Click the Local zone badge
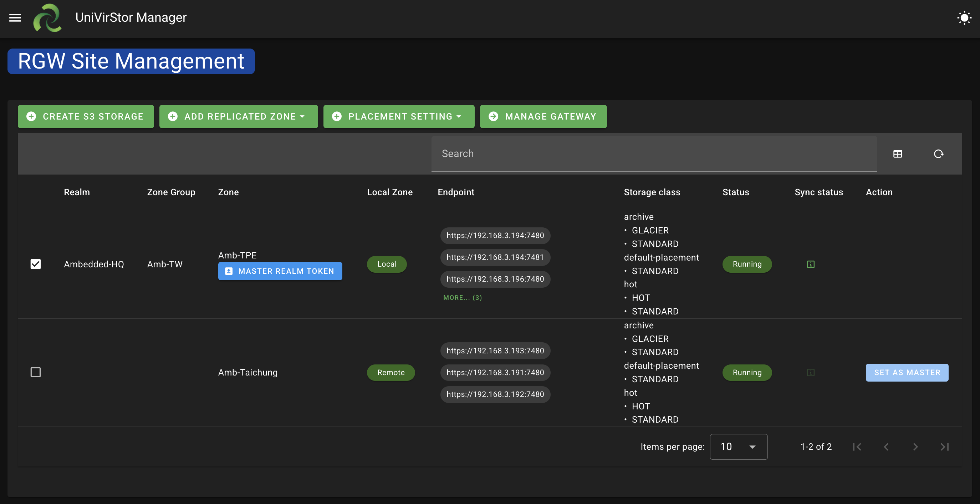This screenshot has width=980, height=504. [387, 264]
